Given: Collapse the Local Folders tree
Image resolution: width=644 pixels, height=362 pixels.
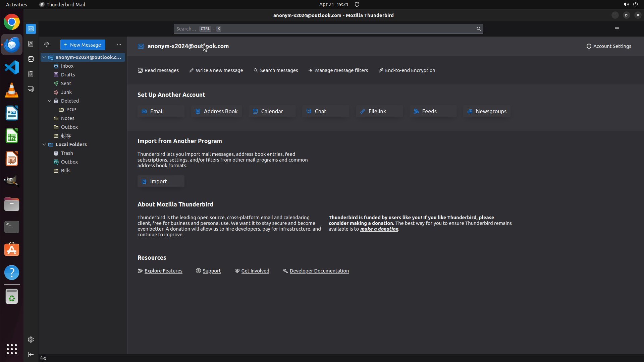Looking at the screenshot, I should point(44,144).
